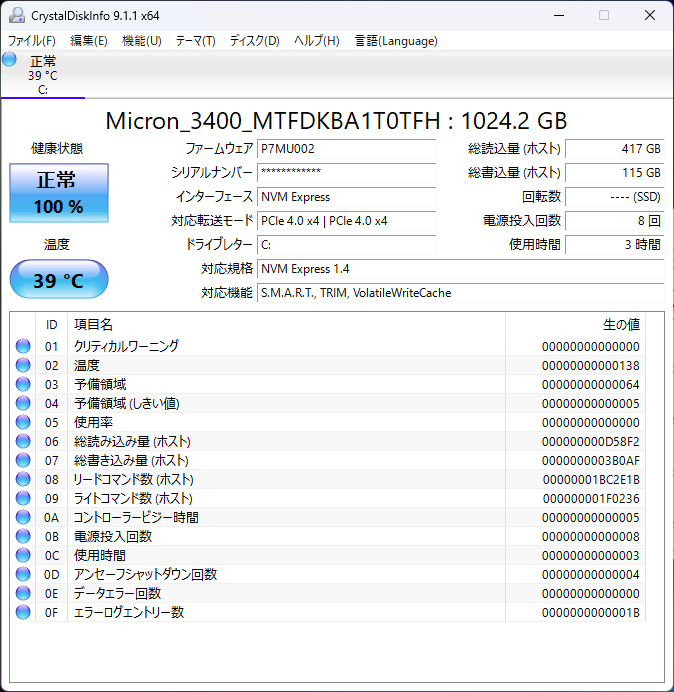Click the 生の値 column header
The width and height of the screenshot is (674, 692).
pos(620,324)
